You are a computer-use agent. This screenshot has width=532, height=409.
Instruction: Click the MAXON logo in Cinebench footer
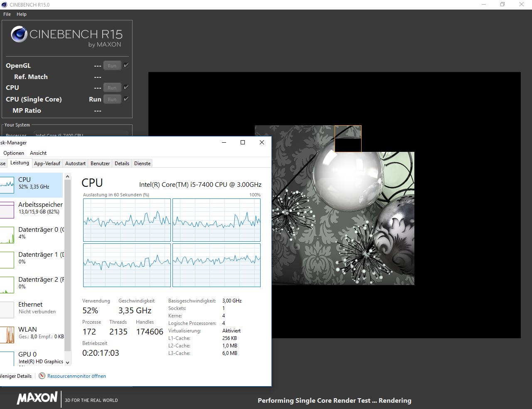coord(37,398)
